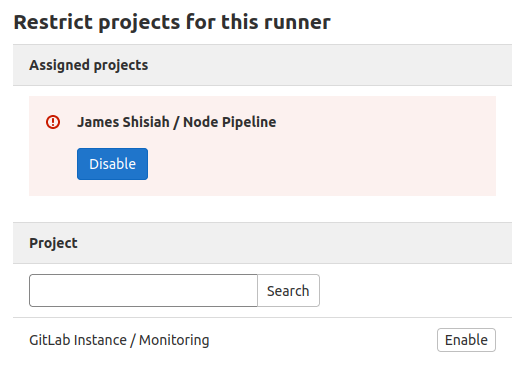The height and width of the screenshot is (379, 527).
Task: Click the Search button
Action: coord(288,291)
